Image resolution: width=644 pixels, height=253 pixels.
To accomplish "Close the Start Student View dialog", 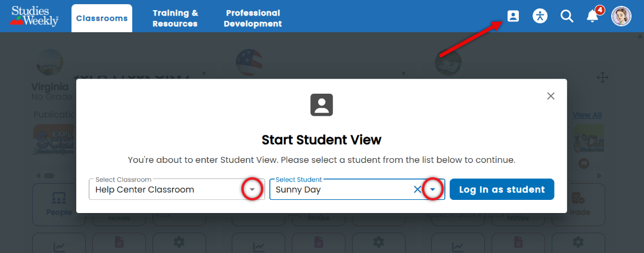I will [x=551, y=96].
